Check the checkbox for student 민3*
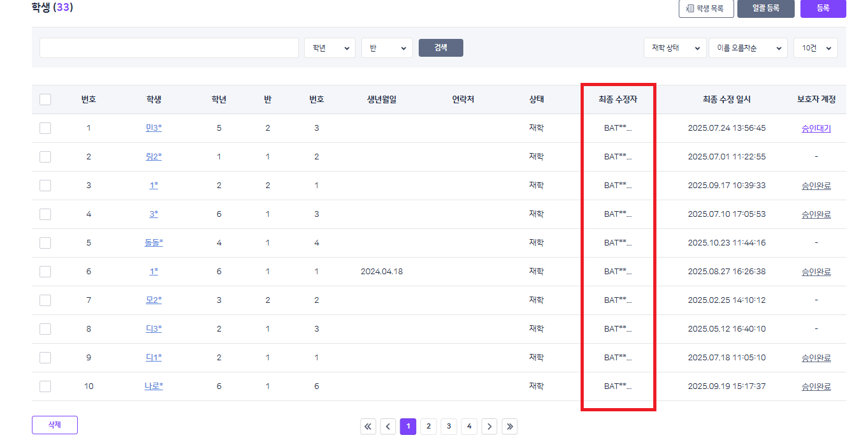Viewport: 868px width, 440px height. [45, 128]
